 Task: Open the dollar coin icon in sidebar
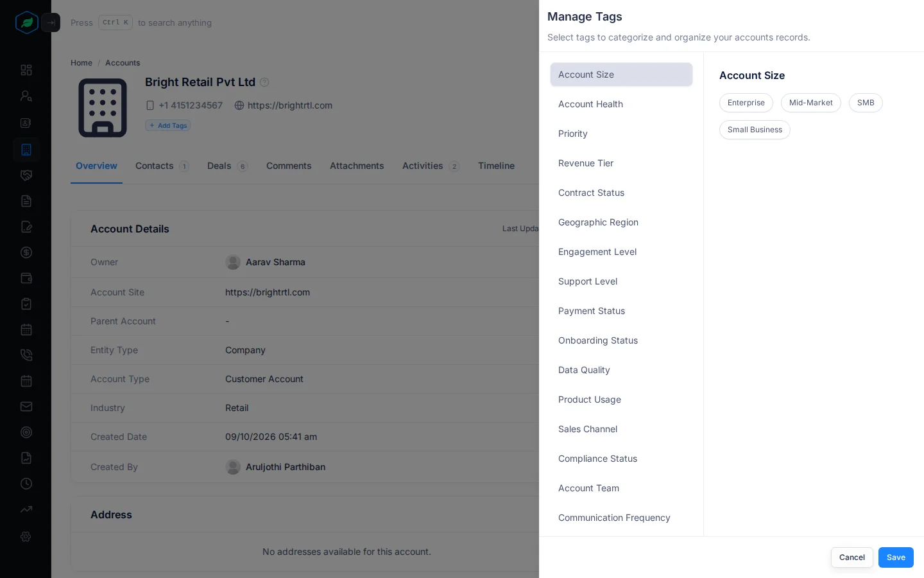tap(26, 252)
